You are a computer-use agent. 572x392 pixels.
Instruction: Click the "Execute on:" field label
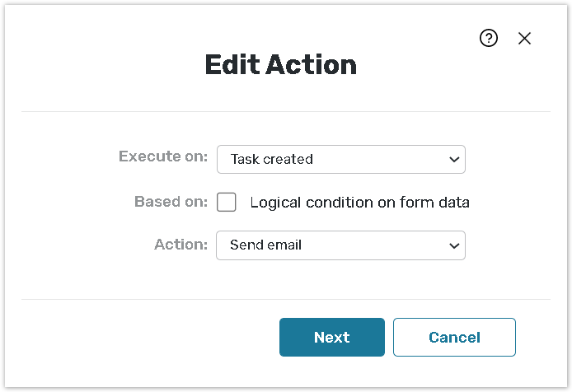(x=163, y=156)
